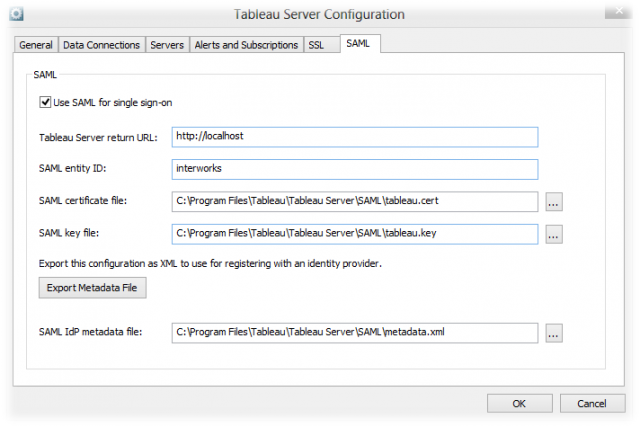Click the Tableau Server Configuration window icon

coord(16,14)
